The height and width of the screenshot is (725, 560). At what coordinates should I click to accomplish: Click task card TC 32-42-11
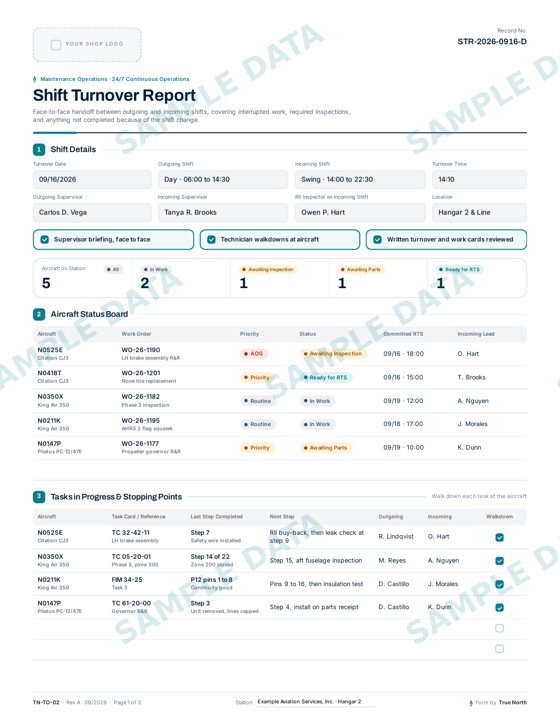tap(130, 533)
